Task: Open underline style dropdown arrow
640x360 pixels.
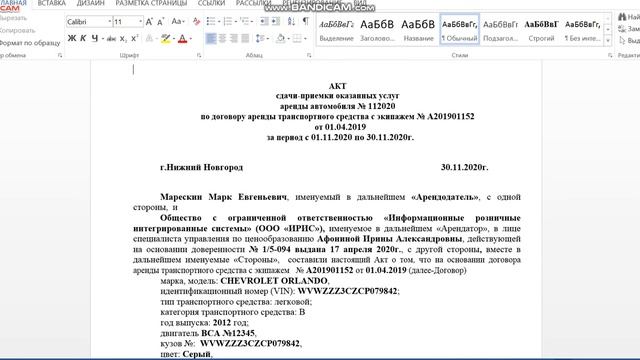Action: [102, 39]
